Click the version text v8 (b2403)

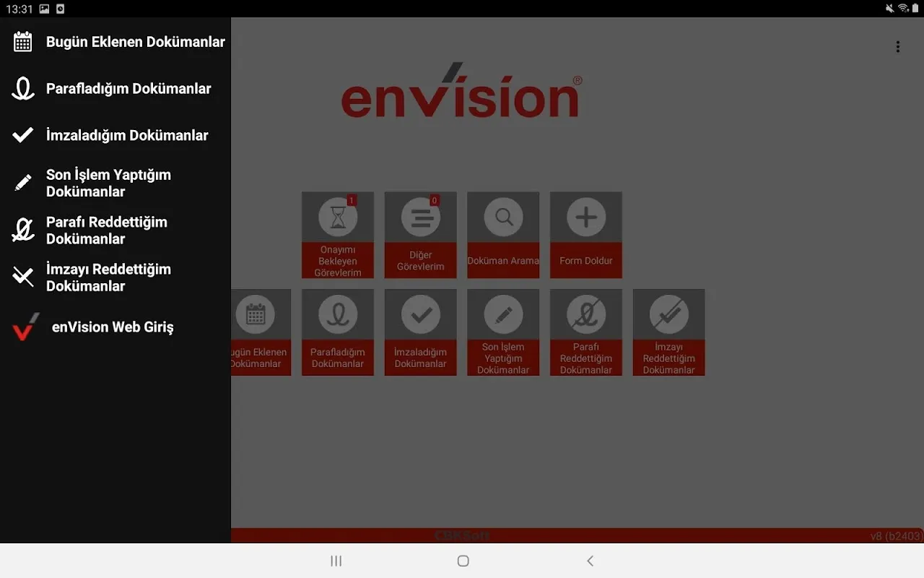coord(896,536)
